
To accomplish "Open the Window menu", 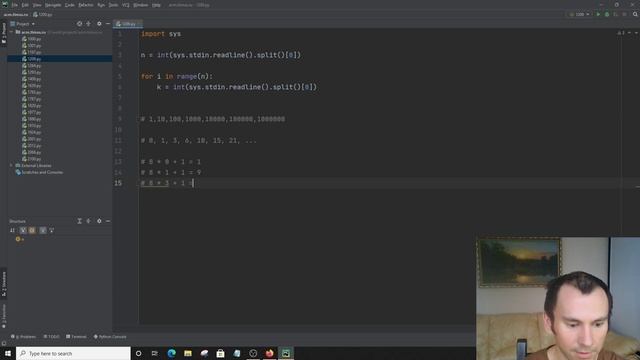I will (141, 5).
